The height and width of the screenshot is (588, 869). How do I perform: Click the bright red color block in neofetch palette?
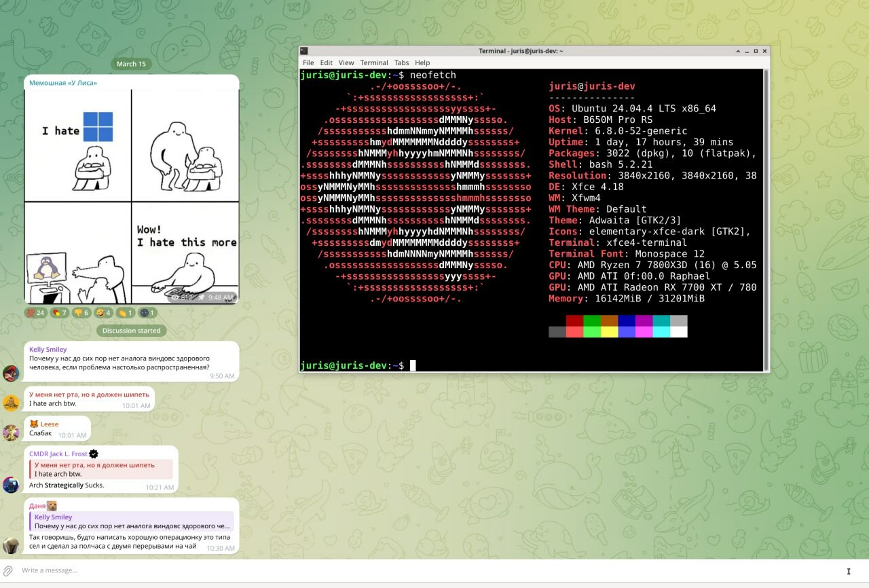(574, 332)
